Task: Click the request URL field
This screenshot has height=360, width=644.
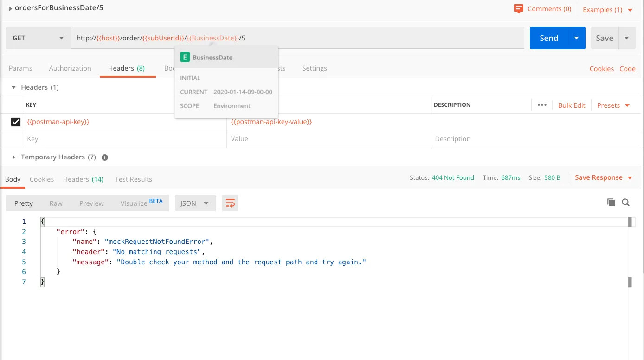Action: [x=297, y=38]
